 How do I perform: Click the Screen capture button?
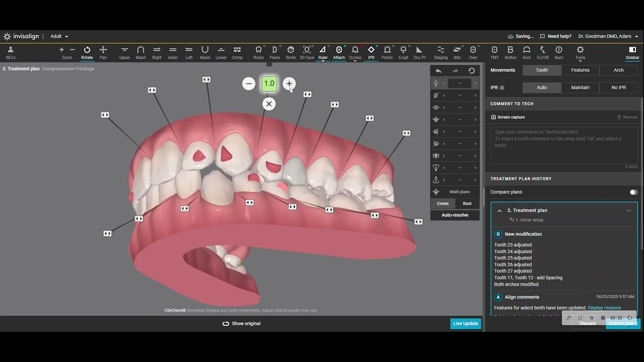[508, 117]
